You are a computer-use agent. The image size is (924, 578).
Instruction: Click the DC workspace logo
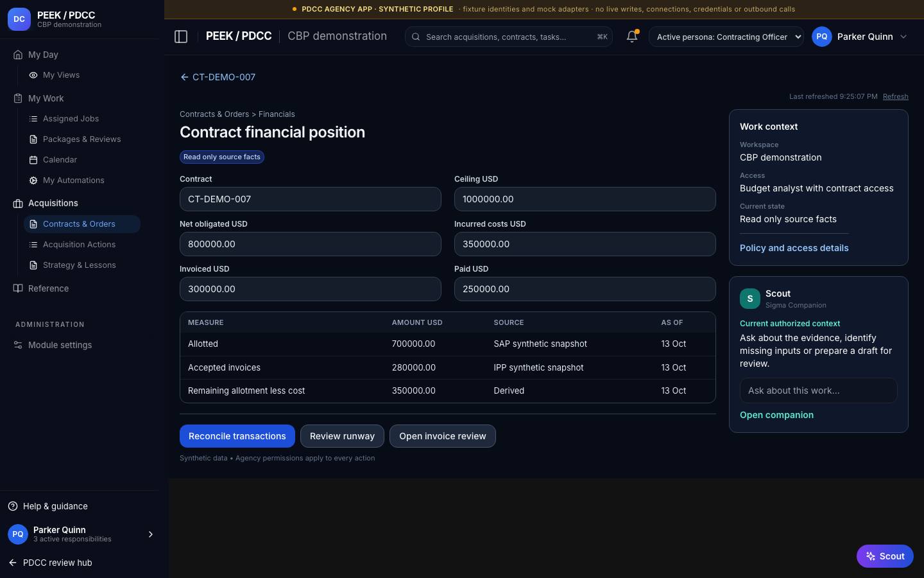19,19
